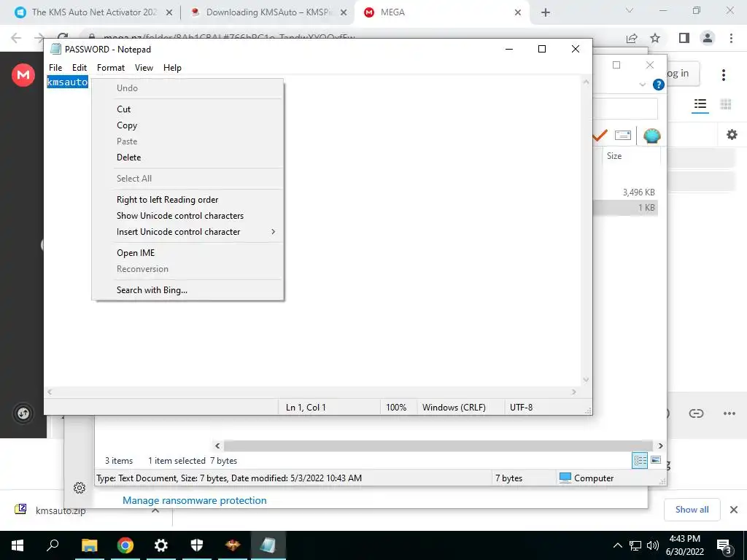The height and width of the screenshot is (560, 747).
Task: Bookmark this page with star icon
Action: point(656,38)
